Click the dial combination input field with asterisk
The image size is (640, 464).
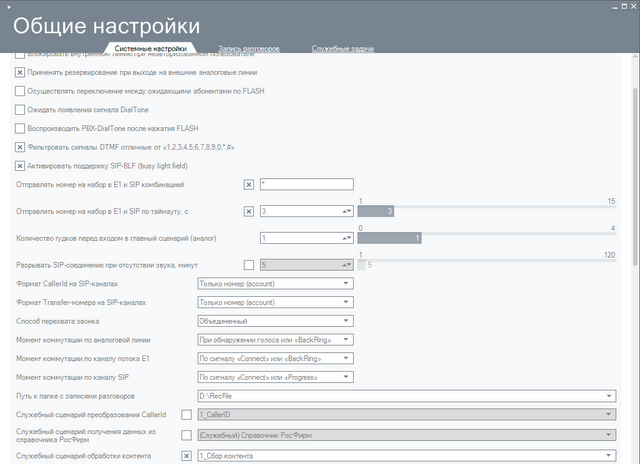306,184
